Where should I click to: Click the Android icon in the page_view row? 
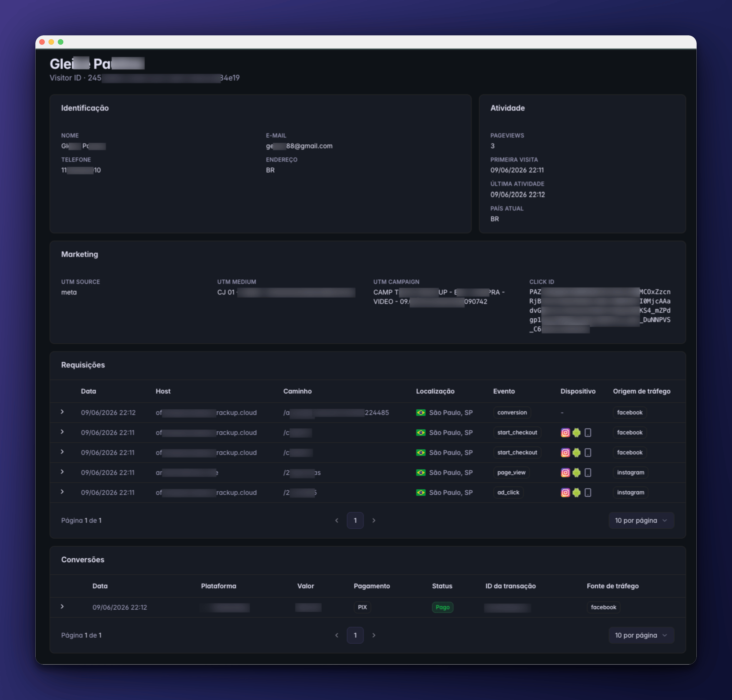576,472
